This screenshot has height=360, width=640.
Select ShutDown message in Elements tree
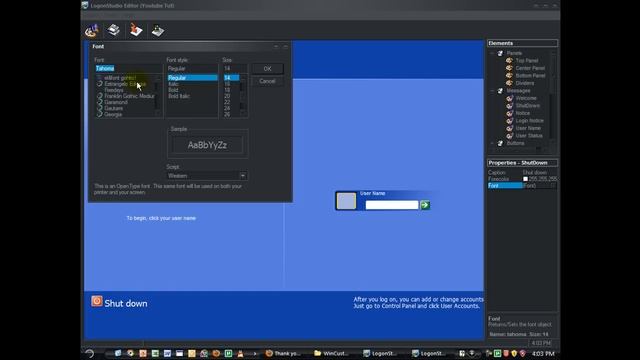[x=528, y=106]
